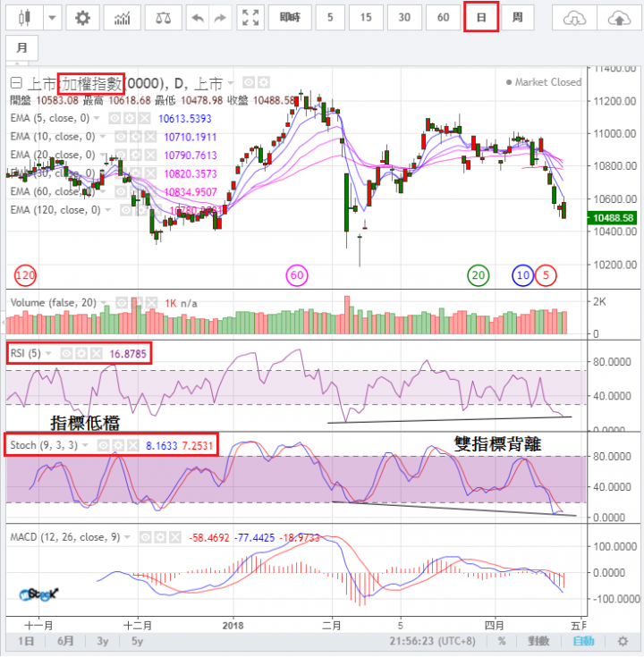Click the cloud upload save-chart icon

(619, 18)
